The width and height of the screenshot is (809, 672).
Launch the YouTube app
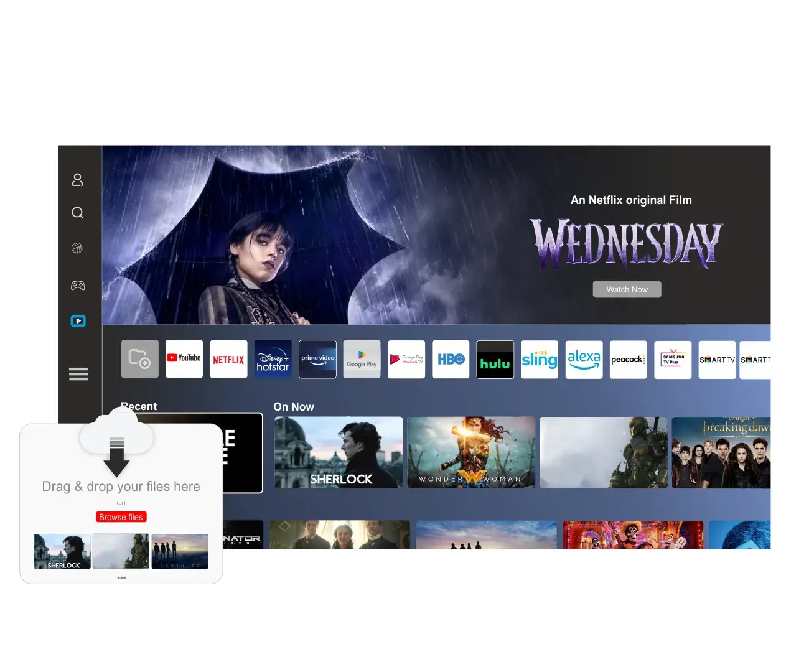(x=184, y=359)
